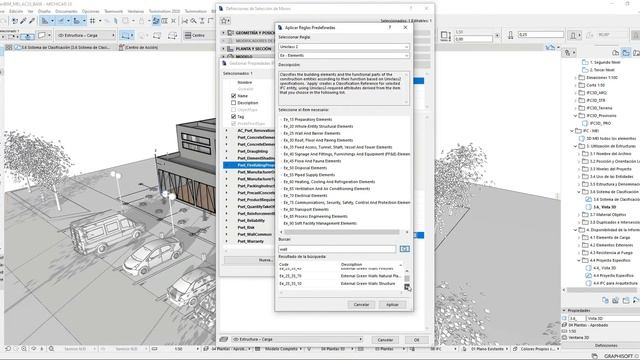Click the Centro de Acción tab
This screenshot has height=360, width=640.
tap(138, 47)
